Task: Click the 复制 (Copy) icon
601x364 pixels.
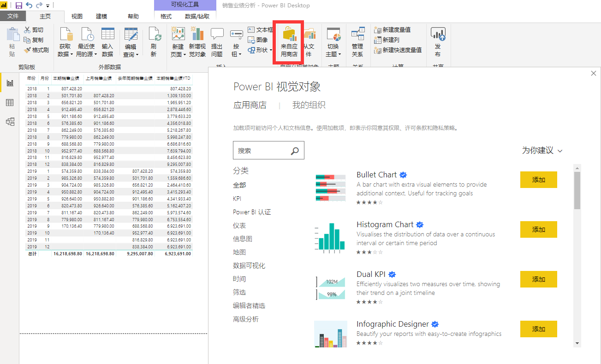Action: pyautogui.click(x=27, y=40)
